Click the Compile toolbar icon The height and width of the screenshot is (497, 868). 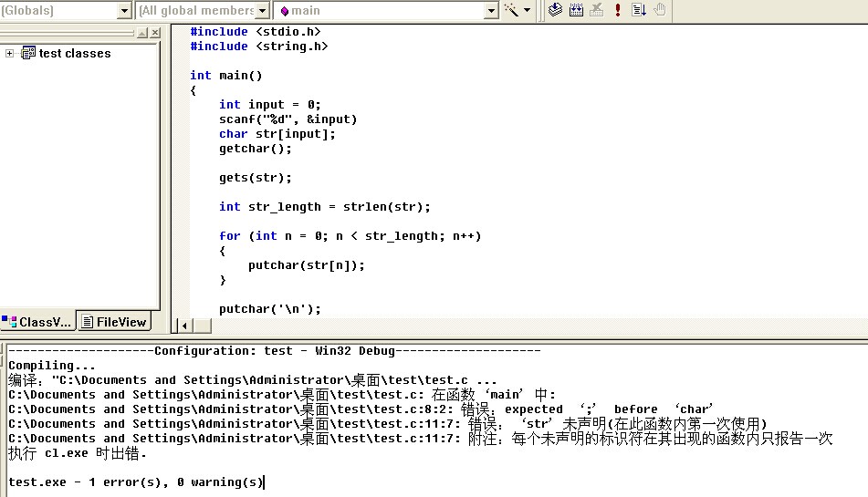pyautogui.click(x=555, y=9)
